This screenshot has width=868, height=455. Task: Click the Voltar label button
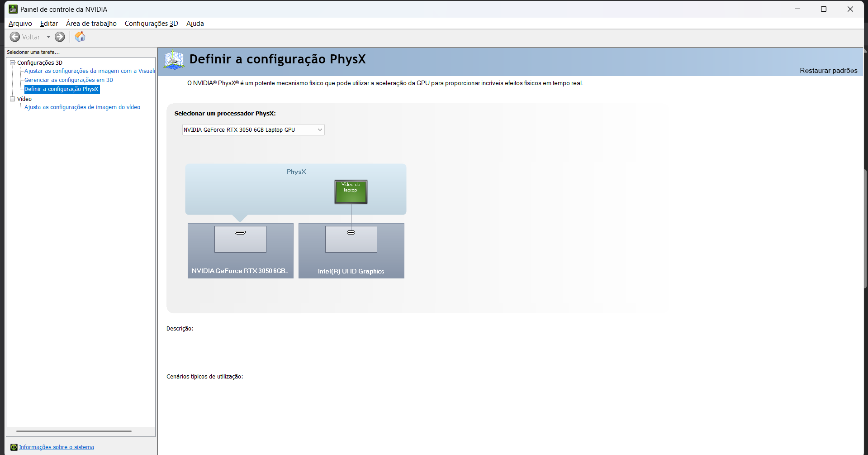[x=31, y=37]
